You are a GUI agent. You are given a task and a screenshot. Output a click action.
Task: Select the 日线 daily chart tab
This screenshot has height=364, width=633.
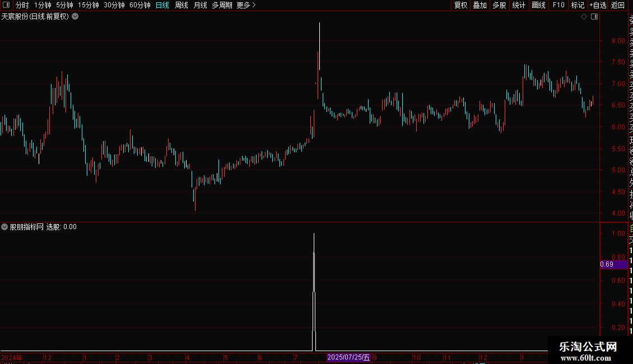(x=162, y=5)
